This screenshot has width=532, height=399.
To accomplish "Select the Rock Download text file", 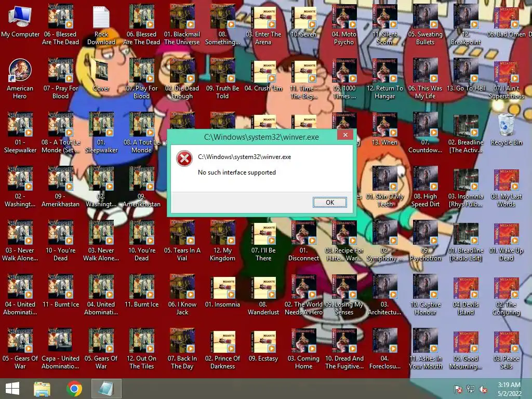I will click(x=101, y=25).
